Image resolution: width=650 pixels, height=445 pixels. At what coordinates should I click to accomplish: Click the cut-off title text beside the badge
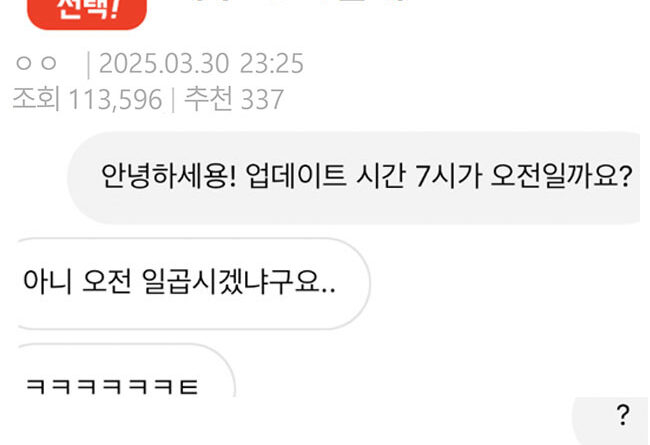[x=298, y=1]
